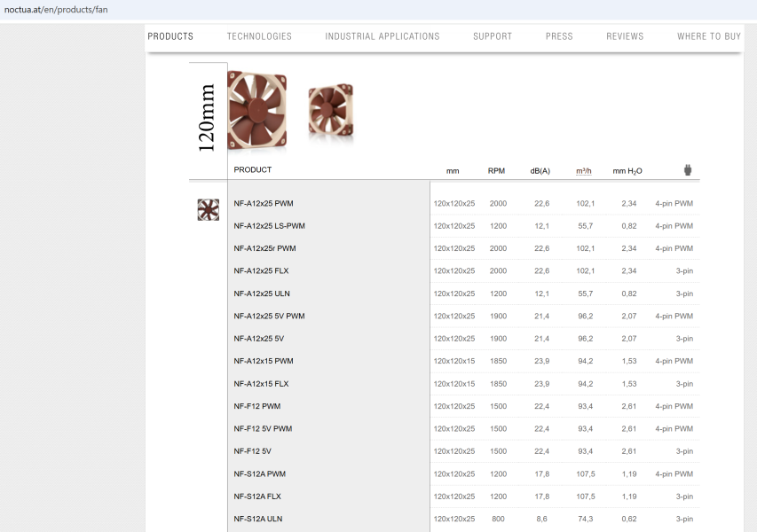Open the Technologies menu
The height and width of the screenshot is (532, 757).
tap(259, 36)
